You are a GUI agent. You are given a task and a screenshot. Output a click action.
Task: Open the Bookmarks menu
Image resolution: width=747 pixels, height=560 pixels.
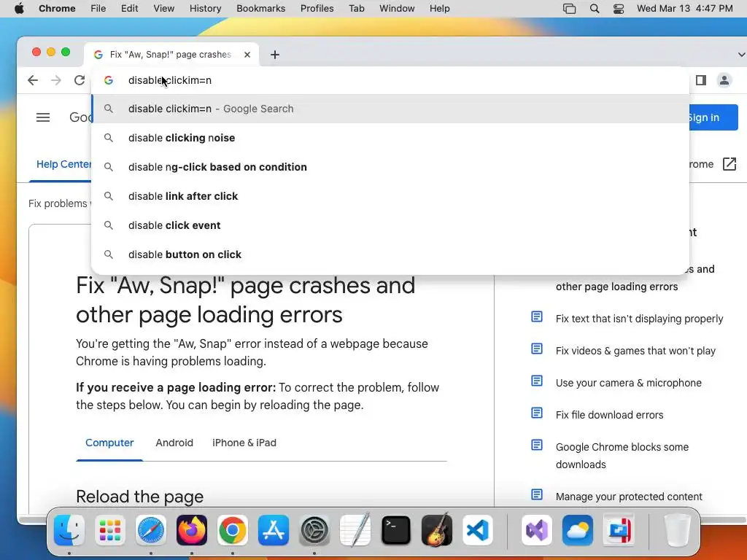point(261,9)
